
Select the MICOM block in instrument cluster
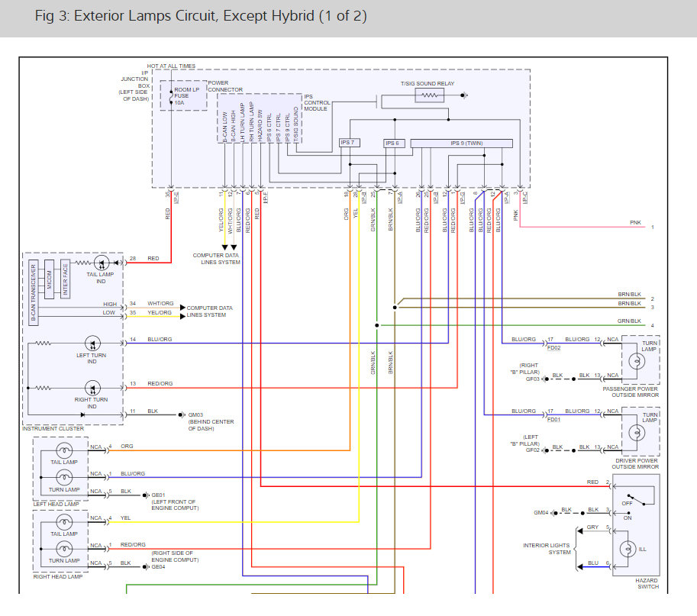[50, 279]
